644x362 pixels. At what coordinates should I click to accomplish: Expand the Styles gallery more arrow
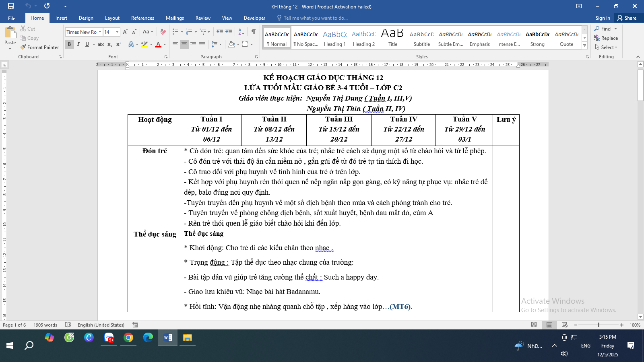pos(585,46)
